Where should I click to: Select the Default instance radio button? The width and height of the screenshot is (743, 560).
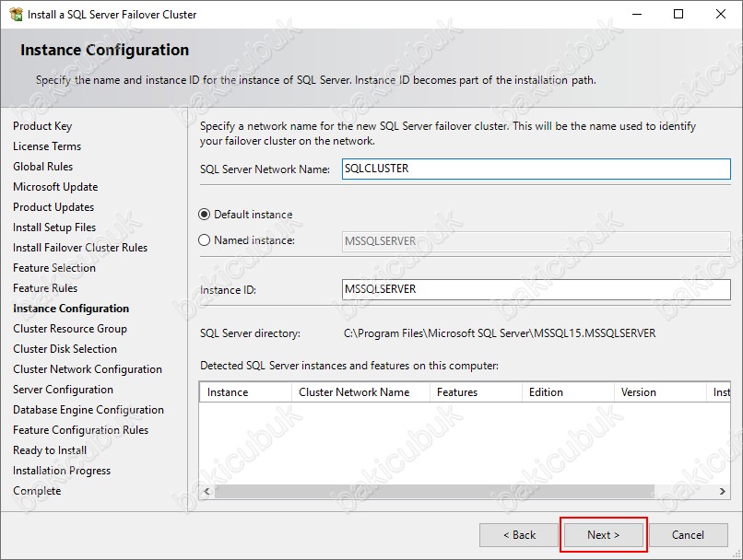[x=204, y=215]
